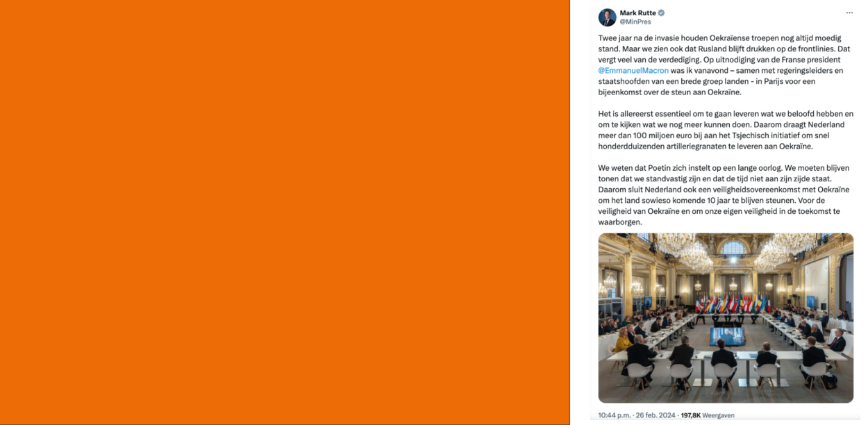
Task: Open the three-dot more options menu
Action: [849, 13]
